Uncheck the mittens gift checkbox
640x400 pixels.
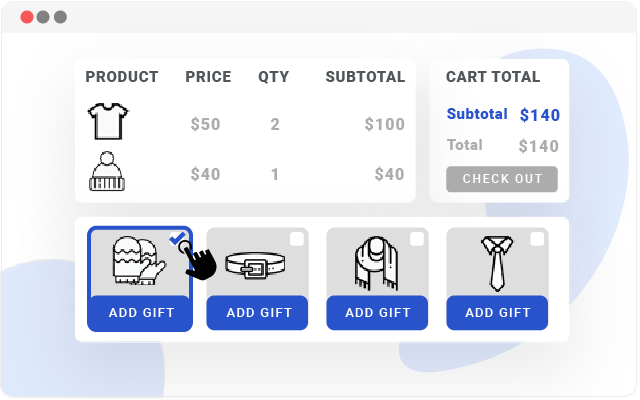(x=178, y=238)
